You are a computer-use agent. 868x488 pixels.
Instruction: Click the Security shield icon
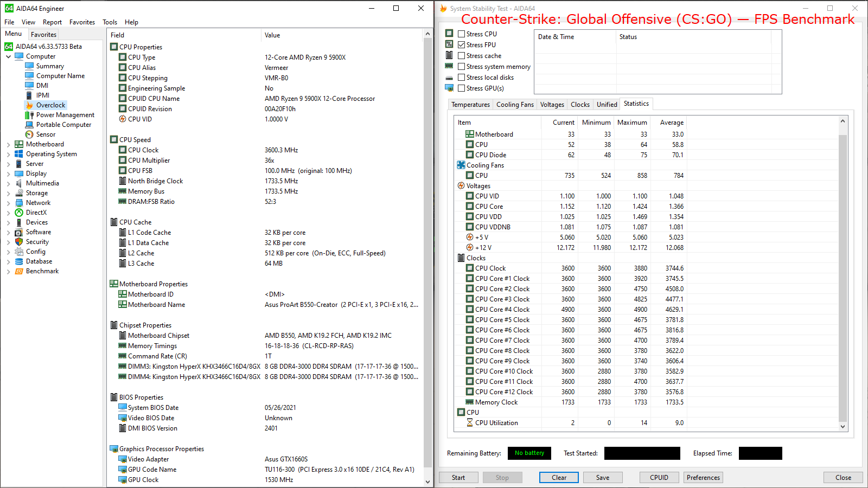19,242
